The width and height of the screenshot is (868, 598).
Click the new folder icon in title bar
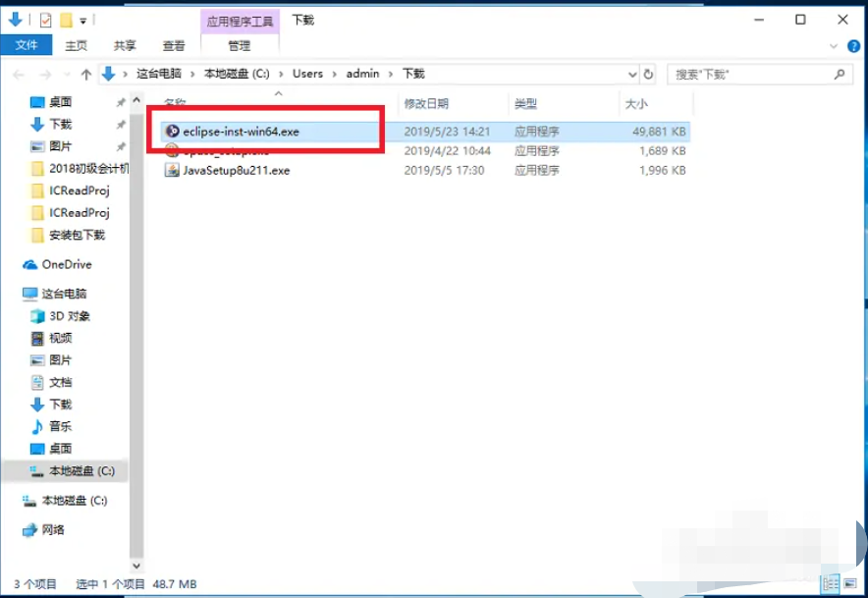click(x=65, y=20)
